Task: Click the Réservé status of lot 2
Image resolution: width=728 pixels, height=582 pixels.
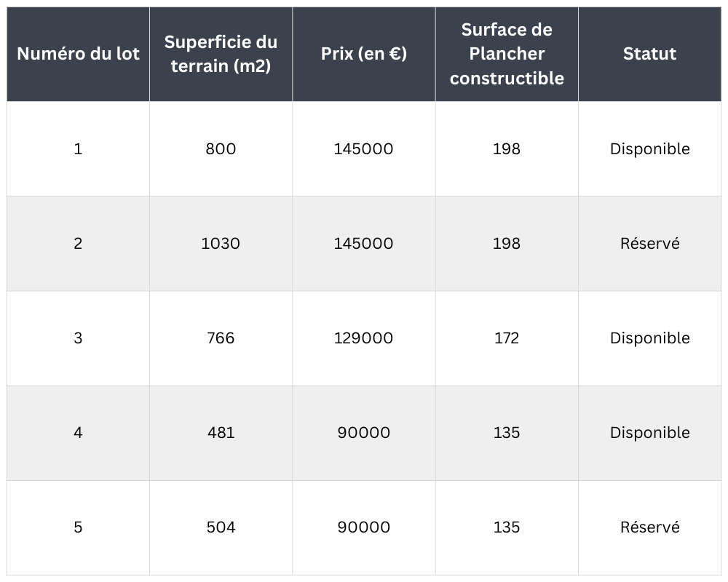Action: point(649,244)
